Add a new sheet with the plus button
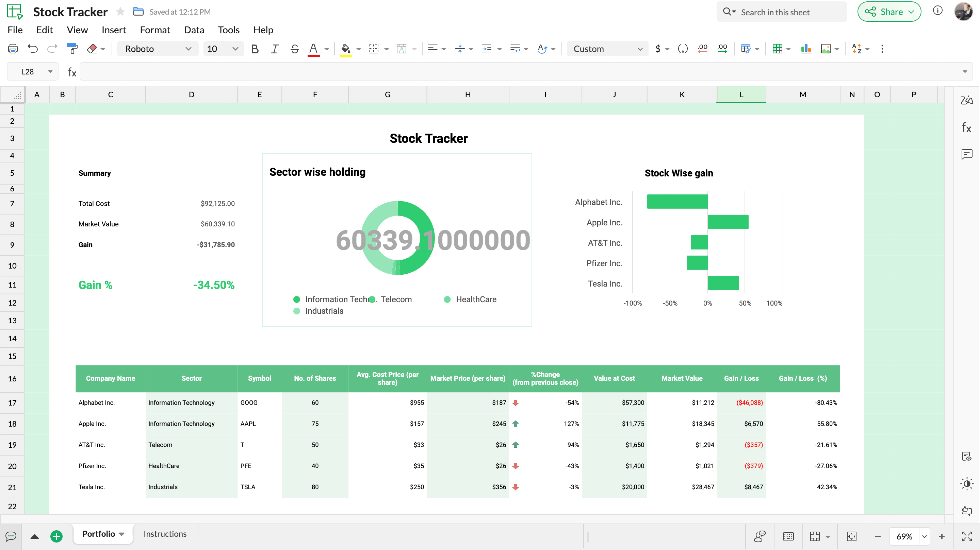This screenshot has width=980, height=550. pos(57,536)
